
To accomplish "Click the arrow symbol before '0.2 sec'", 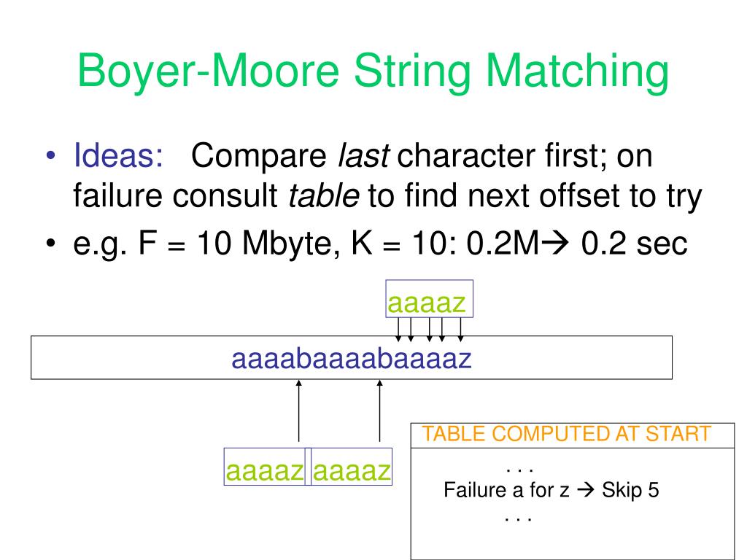I will pyautogui.click(x=555, y=242).
